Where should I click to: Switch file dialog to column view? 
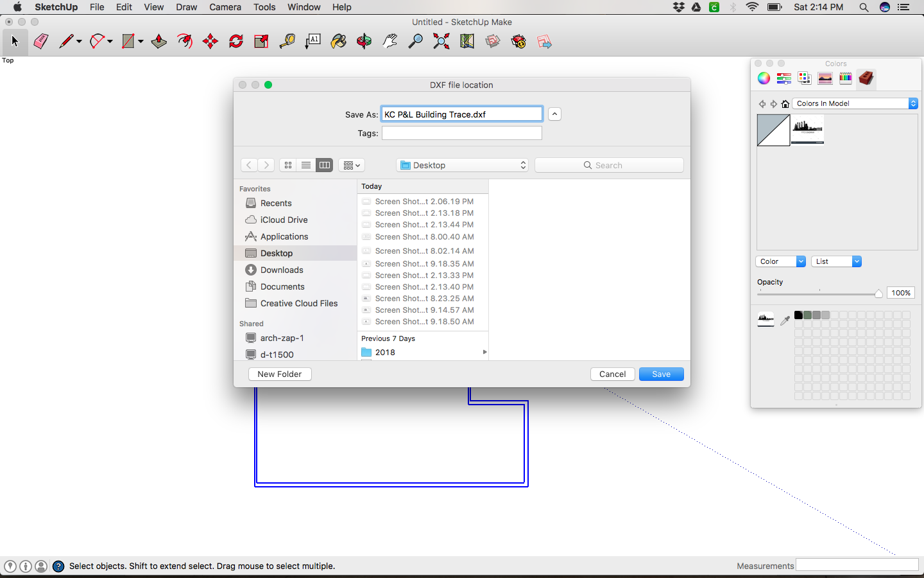click(x=325, y=165)
